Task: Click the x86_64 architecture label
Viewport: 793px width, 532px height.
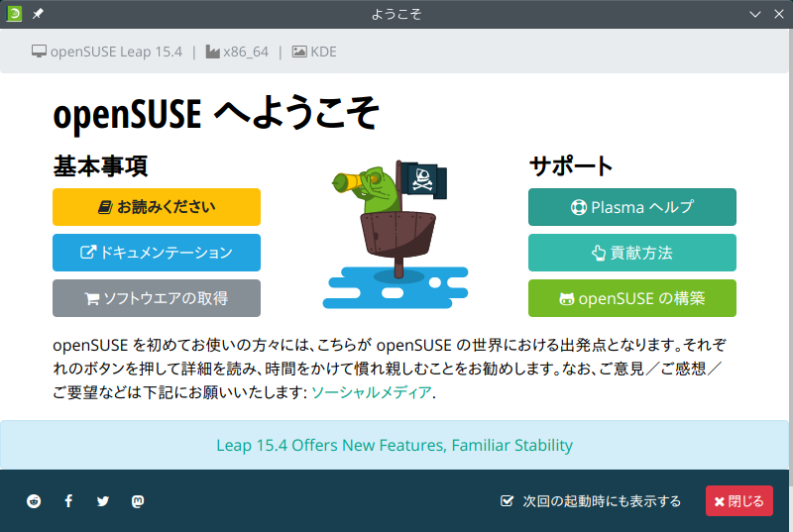Action: [246, 52]
